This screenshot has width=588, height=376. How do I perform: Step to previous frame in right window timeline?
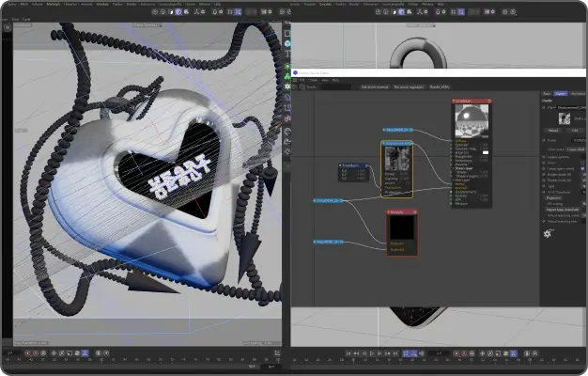(364, 353)
